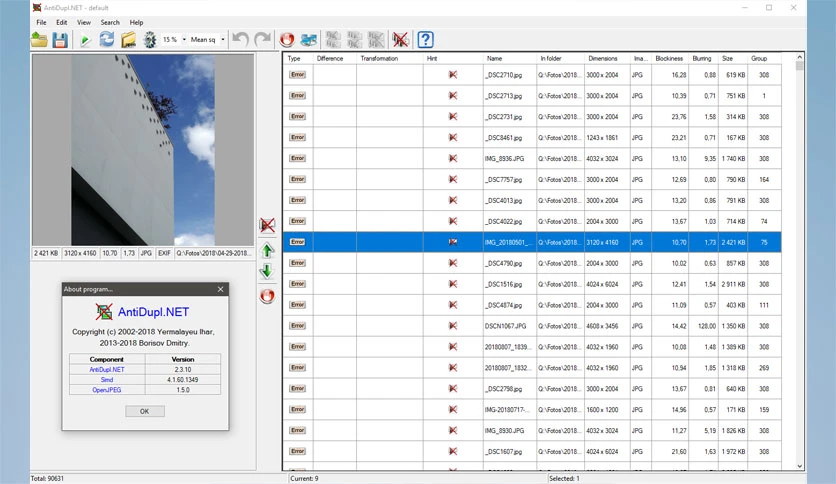Open the search paths folder icon

(128, 39)
